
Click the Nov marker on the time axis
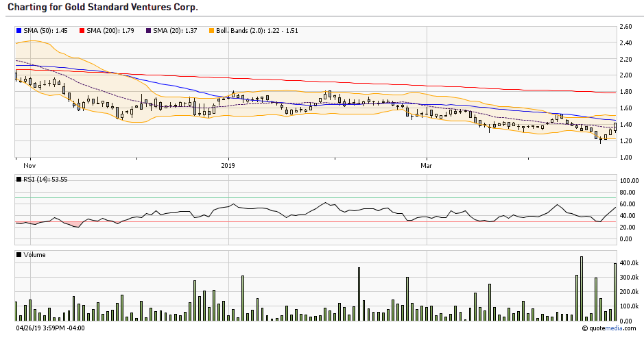point(29,165)
